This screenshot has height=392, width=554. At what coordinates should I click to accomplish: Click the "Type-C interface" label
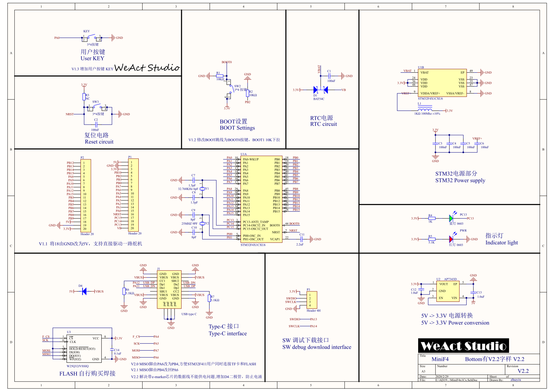tap(228, 333)
